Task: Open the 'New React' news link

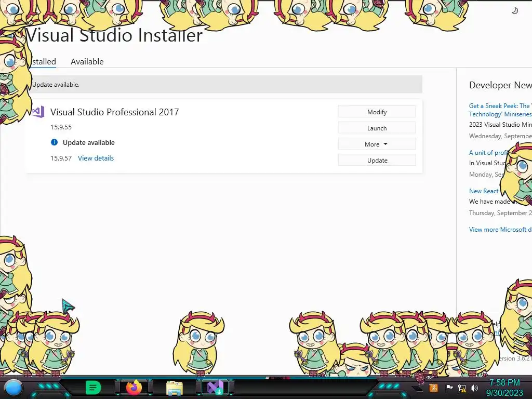Action: (x=484, y=191)
